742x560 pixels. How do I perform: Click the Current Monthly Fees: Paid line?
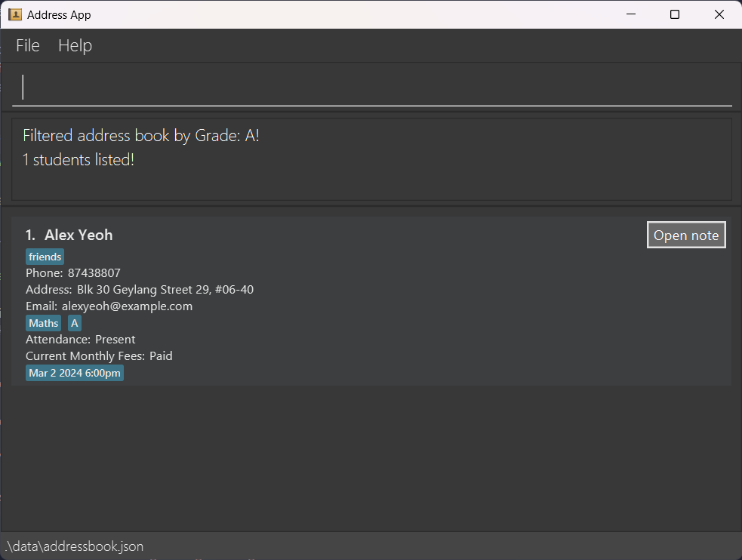[99, 355]
